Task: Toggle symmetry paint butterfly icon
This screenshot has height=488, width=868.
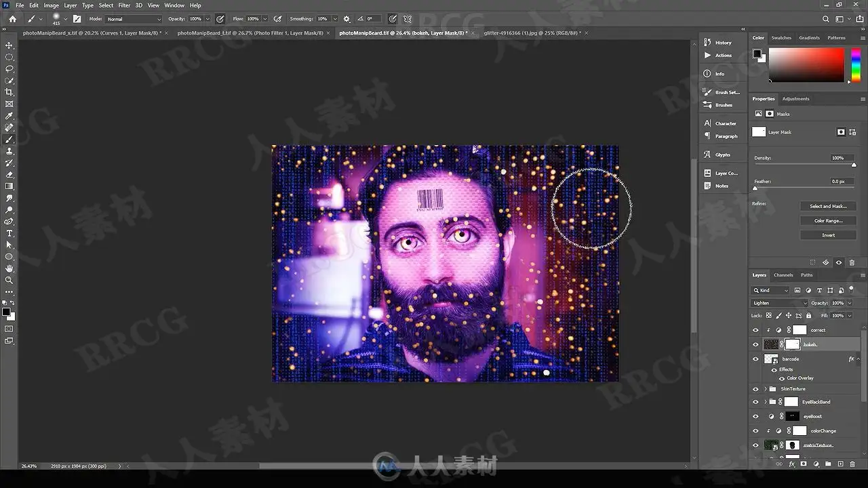Action: coord(408,19)
